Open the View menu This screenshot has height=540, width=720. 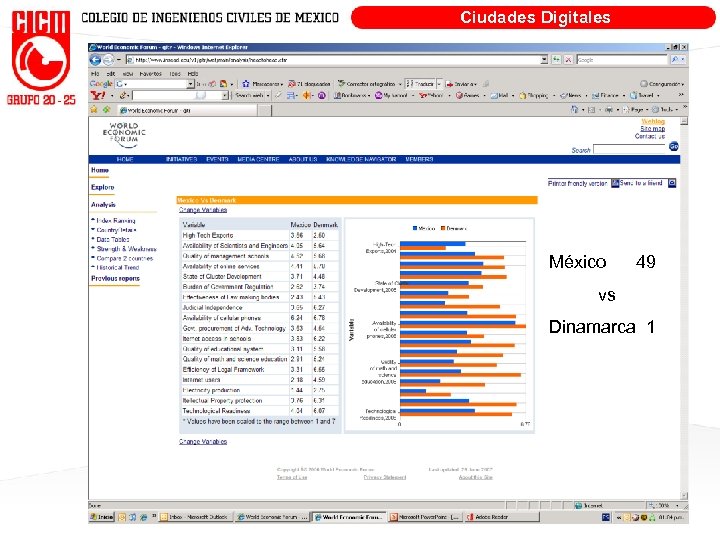[128, 73]
